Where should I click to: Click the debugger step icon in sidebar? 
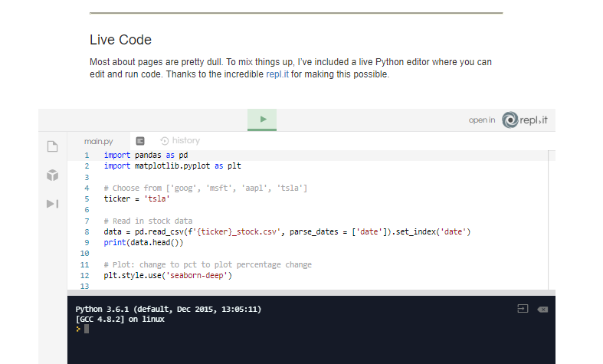click(x=52, y=203)
